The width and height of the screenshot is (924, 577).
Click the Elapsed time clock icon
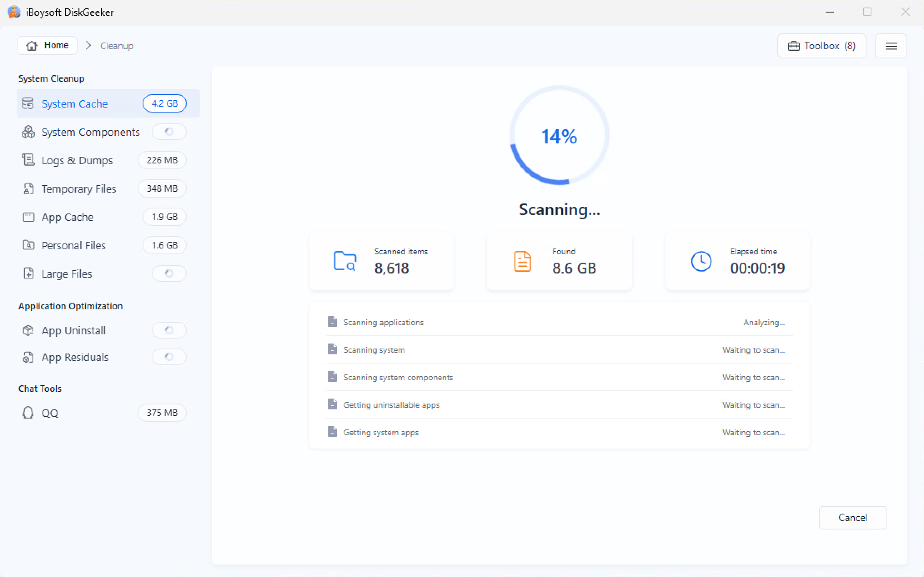[x=701, y=261]
